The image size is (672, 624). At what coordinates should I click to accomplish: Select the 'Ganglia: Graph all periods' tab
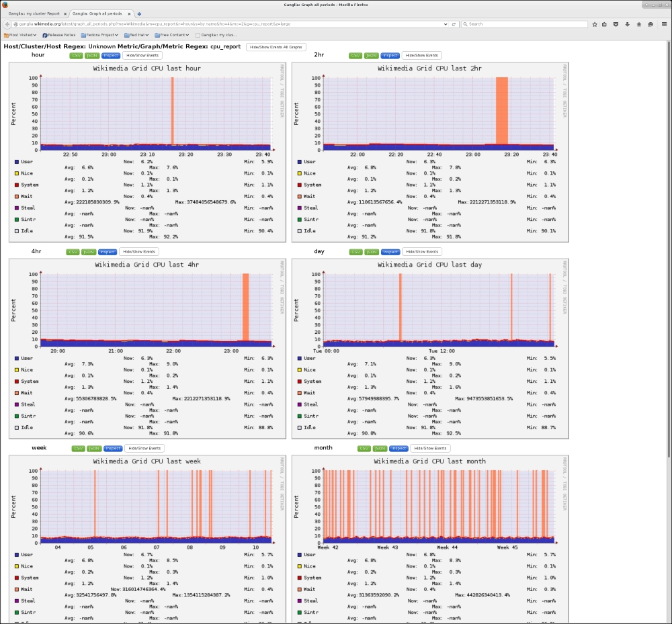pos(97,13)
